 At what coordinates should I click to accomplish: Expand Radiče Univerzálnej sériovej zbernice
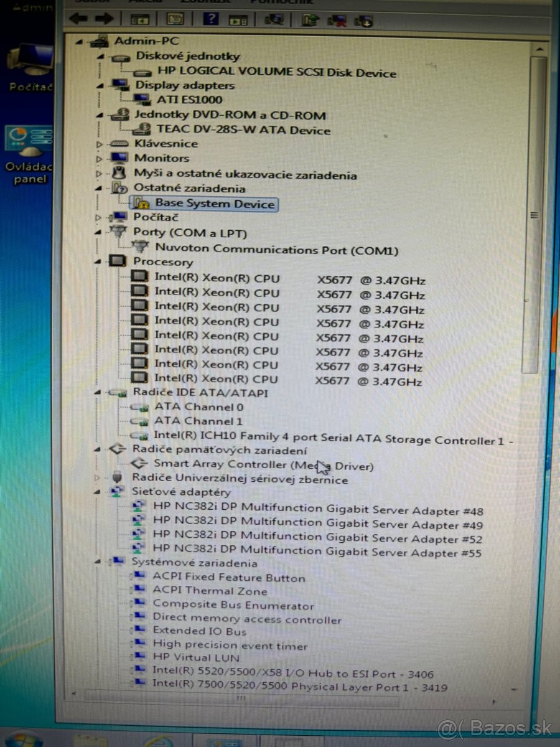point(98,479)
